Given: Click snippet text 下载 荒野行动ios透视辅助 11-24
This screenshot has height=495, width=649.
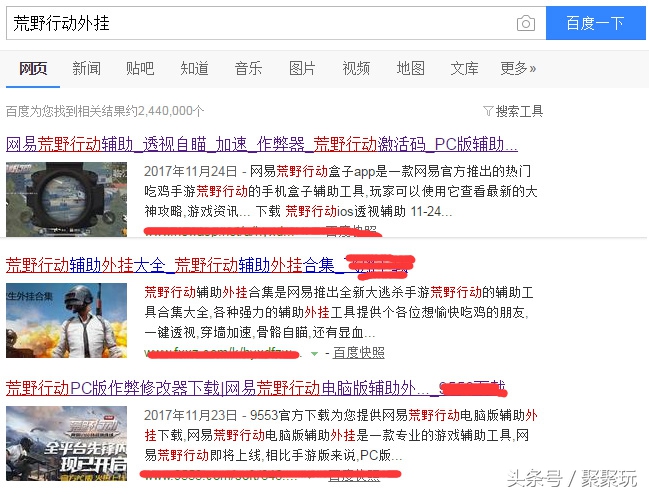Looking at the screenshot, I should (x=354, y=211).
